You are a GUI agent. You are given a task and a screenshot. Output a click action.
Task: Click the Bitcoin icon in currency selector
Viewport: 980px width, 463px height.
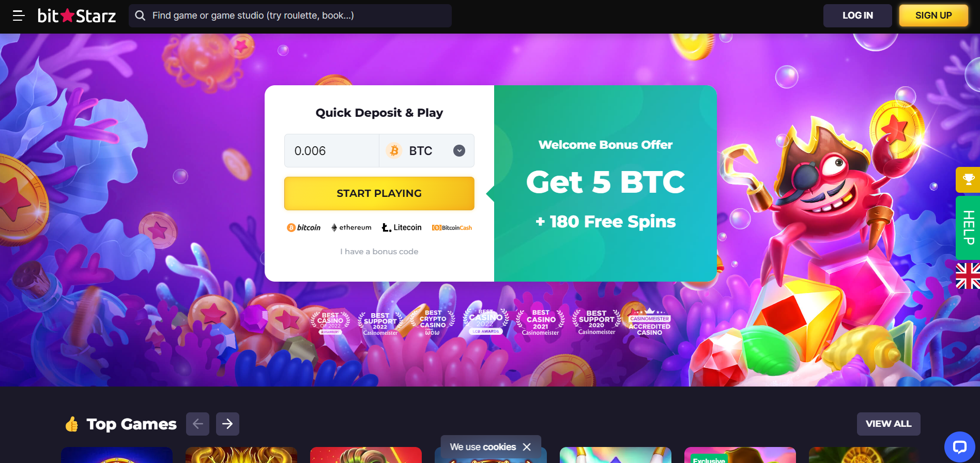coord(394,150)
